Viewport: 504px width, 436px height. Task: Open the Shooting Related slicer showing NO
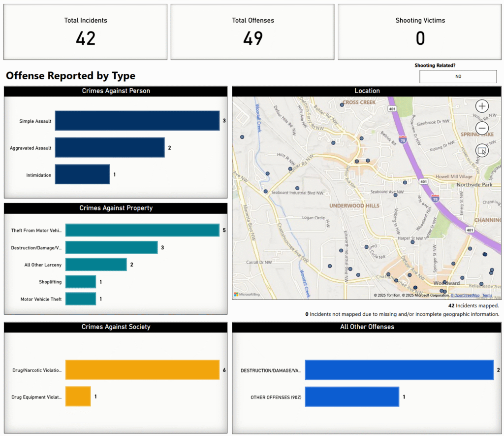(x=458, y=76)
